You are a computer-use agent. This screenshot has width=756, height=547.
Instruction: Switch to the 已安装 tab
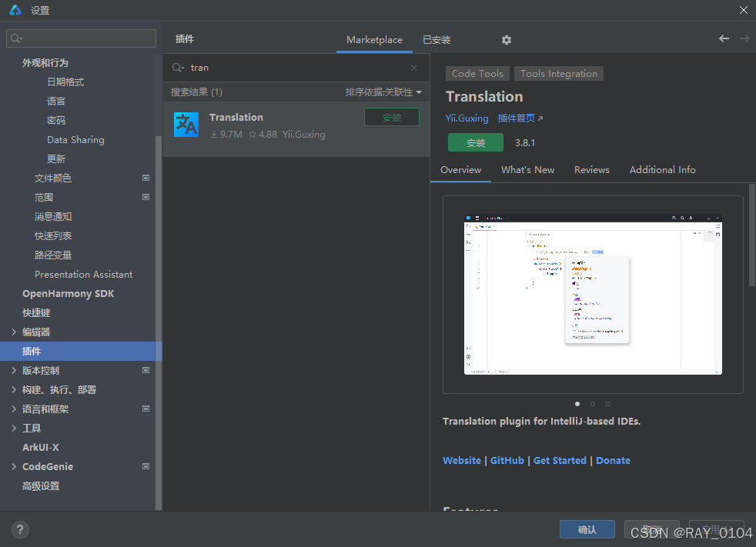pyautogui.click(x=437, y=40)
